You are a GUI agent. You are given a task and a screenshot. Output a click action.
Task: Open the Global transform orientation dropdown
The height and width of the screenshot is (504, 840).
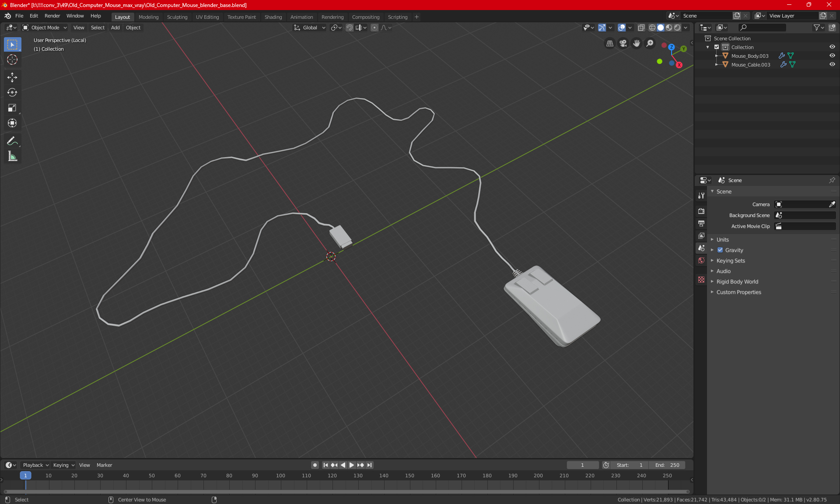pos(310,28)
